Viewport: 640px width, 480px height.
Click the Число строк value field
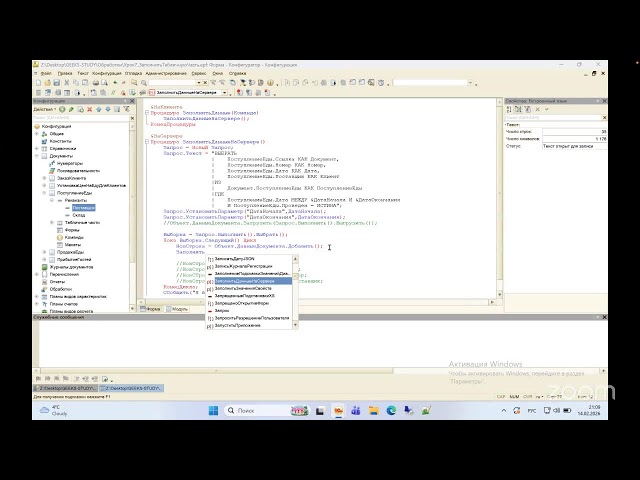[575, 132]
